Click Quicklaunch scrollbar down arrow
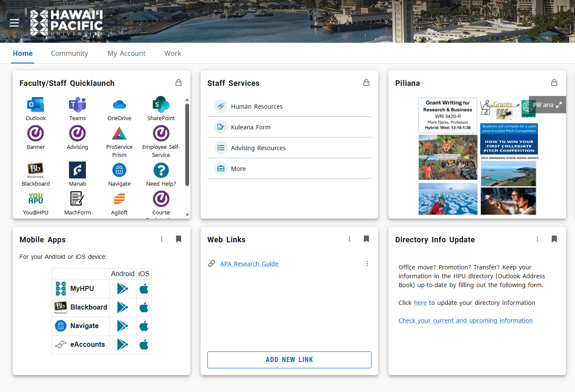The image size is (575, 392). pyautogui.click(x=187, y=215)
